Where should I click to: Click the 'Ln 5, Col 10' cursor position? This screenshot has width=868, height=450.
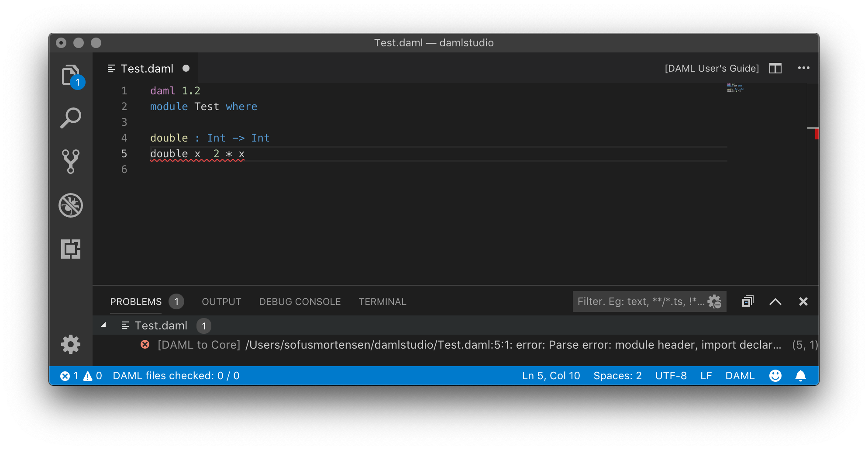(x=551, y=376)
